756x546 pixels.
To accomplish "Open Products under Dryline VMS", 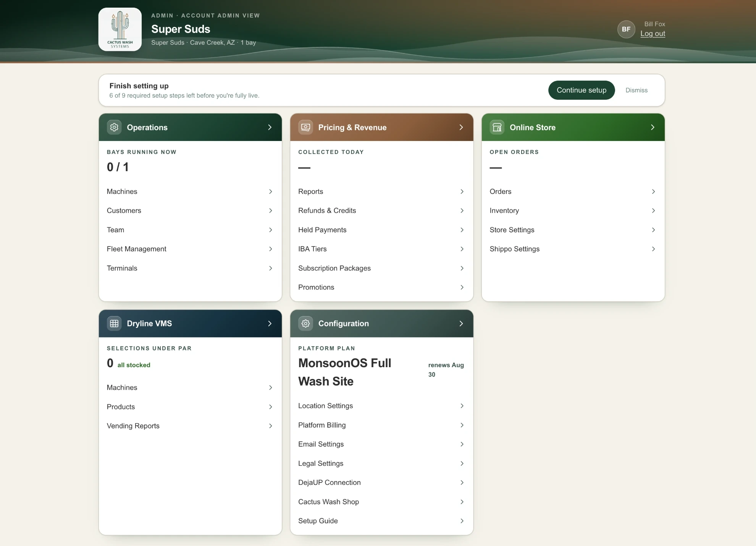I will click(190, 407).
